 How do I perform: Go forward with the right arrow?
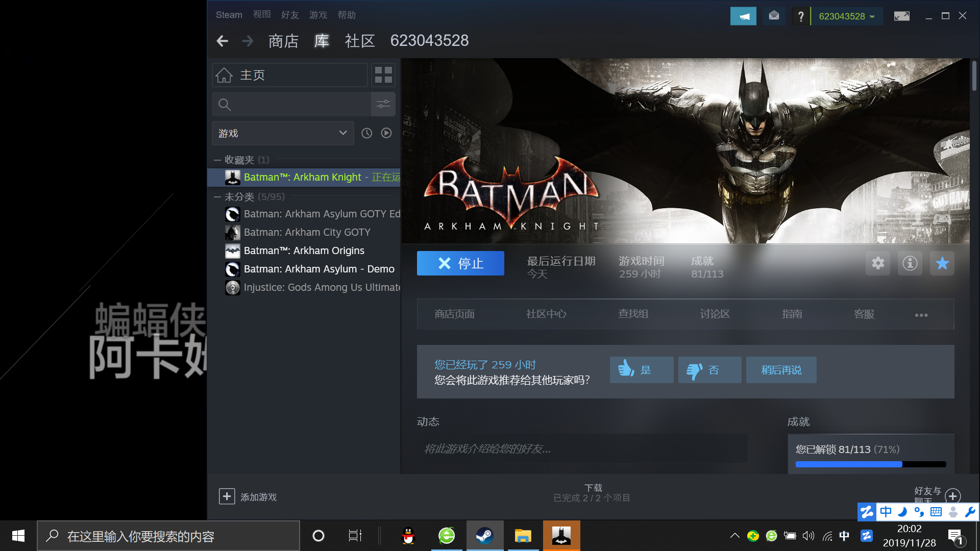[248, 41]
